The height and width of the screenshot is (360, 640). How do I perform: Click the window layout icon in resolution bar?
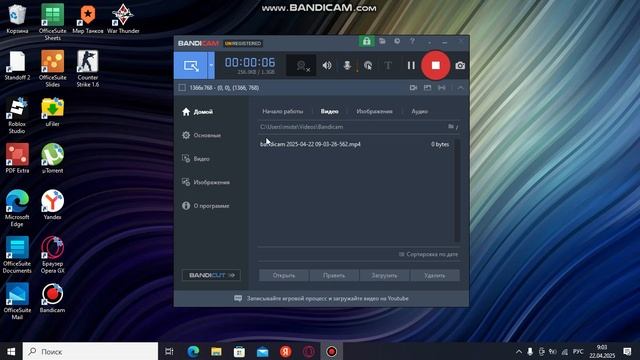tap(427, 88)
